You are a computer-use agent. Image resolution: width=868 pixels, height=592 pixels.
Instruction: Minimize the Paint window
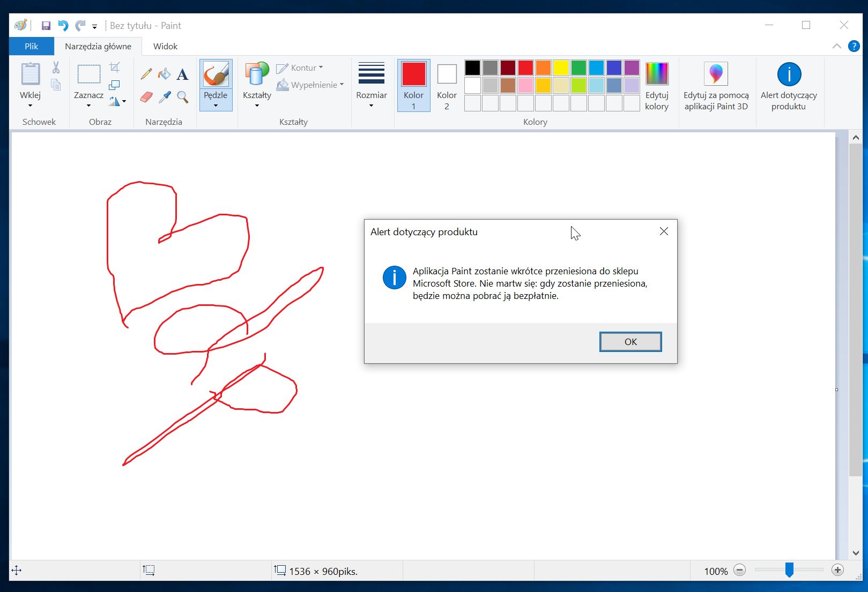point(769,25)
